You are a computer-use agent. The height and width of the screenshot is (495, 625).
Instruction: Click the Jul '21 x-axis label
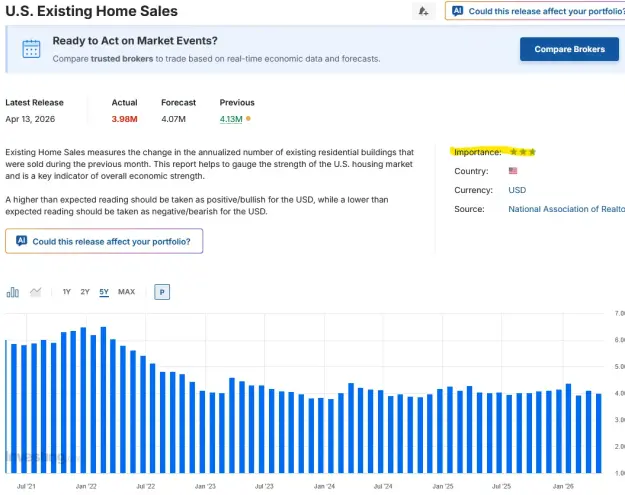point(26,486)
